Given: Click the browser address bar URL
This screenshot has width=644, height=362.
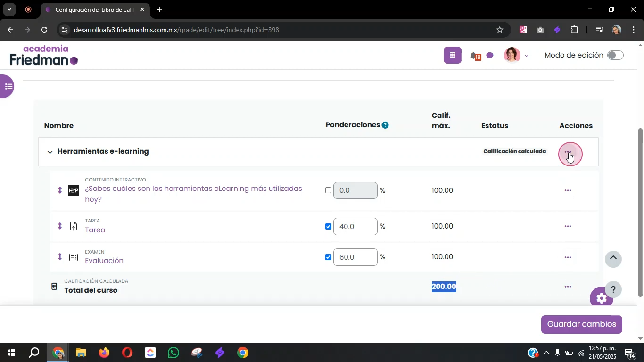Looking at the screenshot, I should [x=176, y=30].
